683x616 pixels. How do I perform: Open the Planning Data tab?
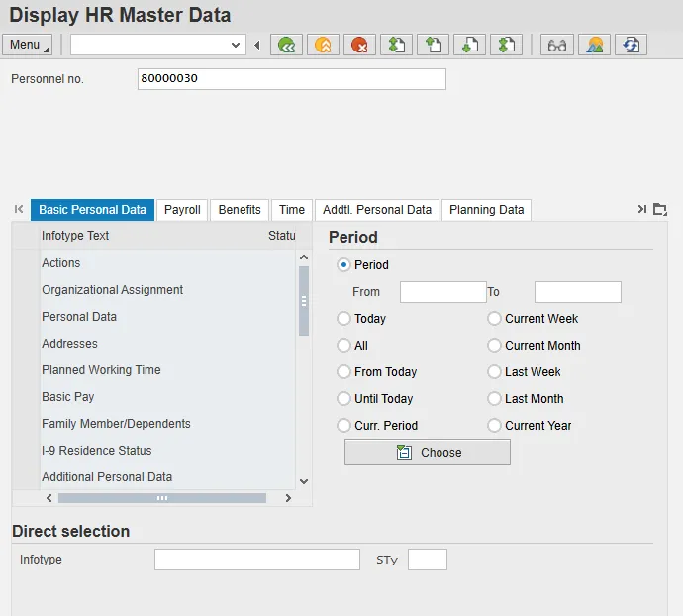(486, 210)
